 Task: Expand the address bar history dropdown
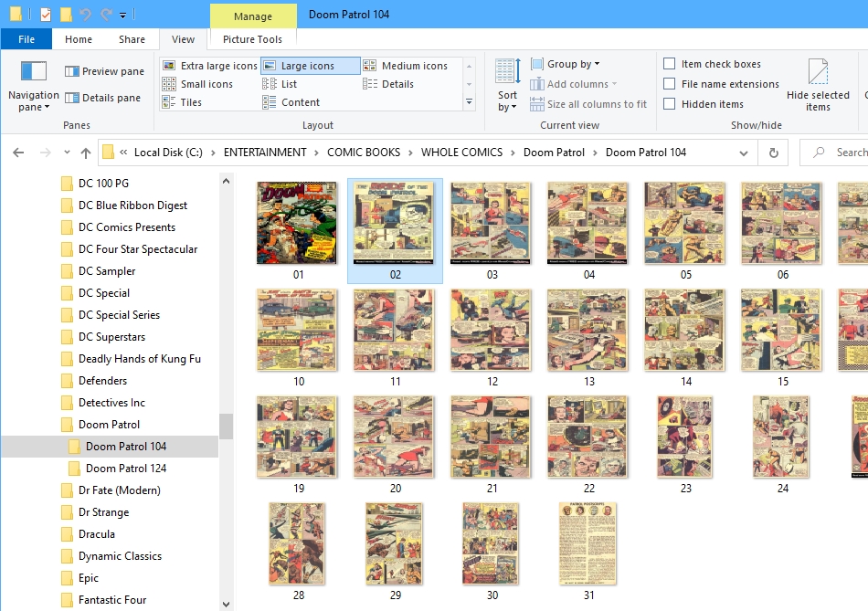744,153
